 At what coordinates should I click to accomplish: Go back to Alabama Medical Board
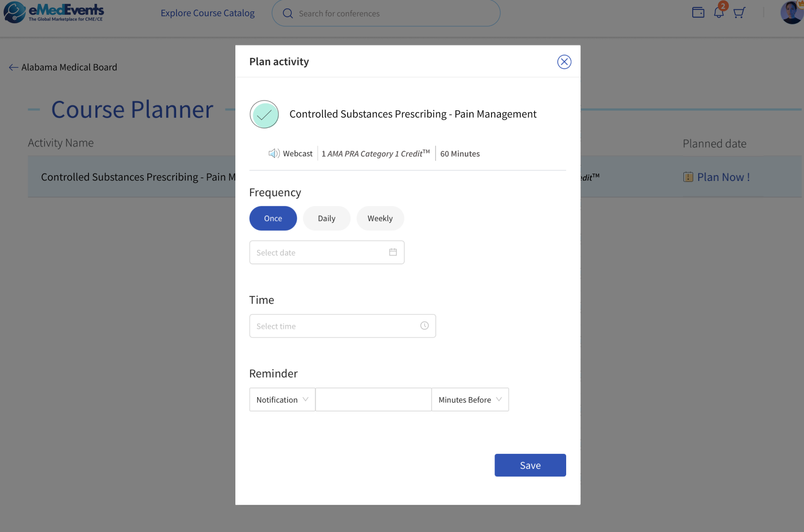[x=63, y=67]
